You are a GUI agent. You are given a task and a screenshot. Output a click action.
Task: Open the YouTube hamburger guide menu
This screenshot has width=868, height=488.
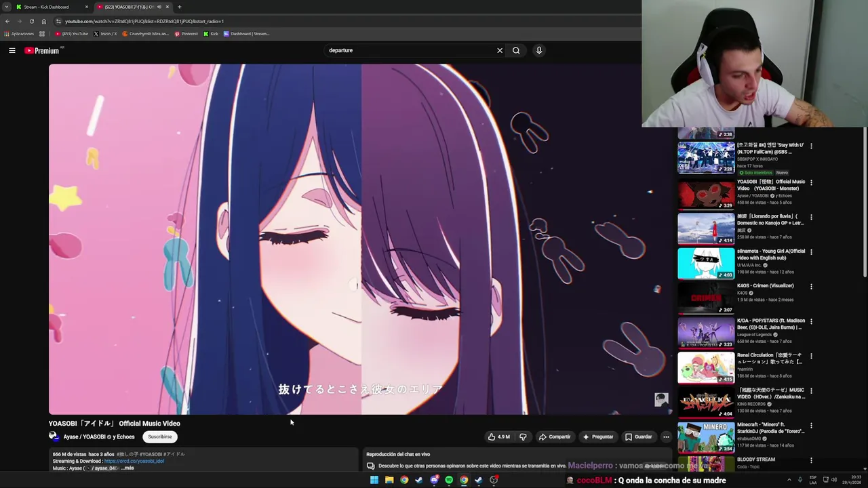12,50
